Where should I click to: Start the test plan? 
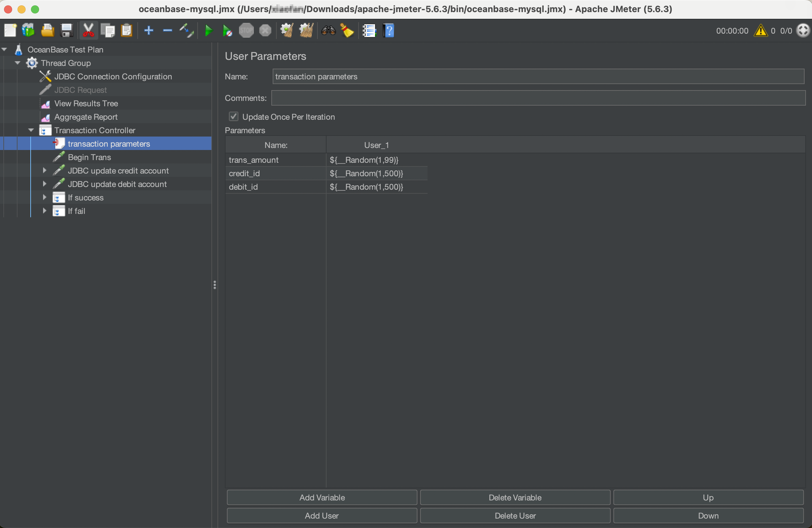[x=208, y=30]
